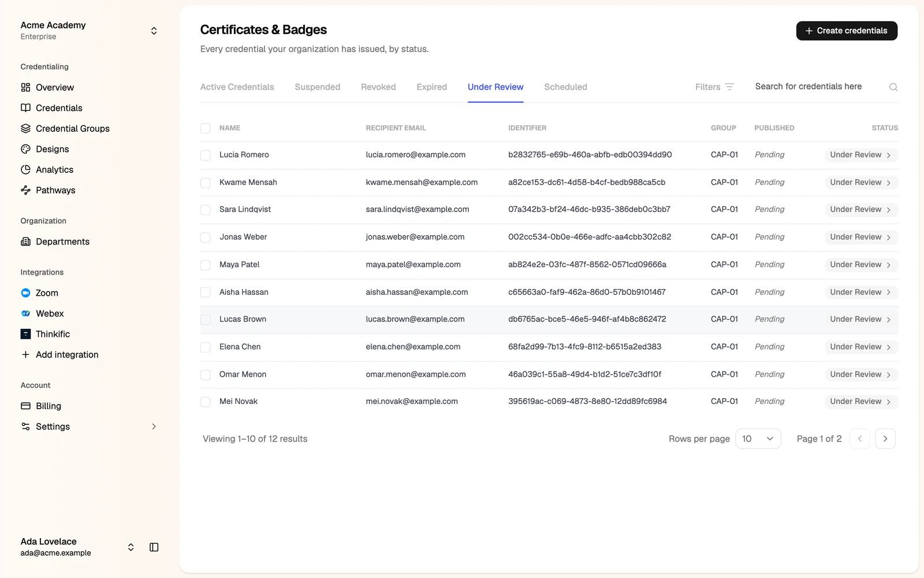Click the plus icon beside Add integration
This screenshot has width=924, height=578.
[25, 354]
